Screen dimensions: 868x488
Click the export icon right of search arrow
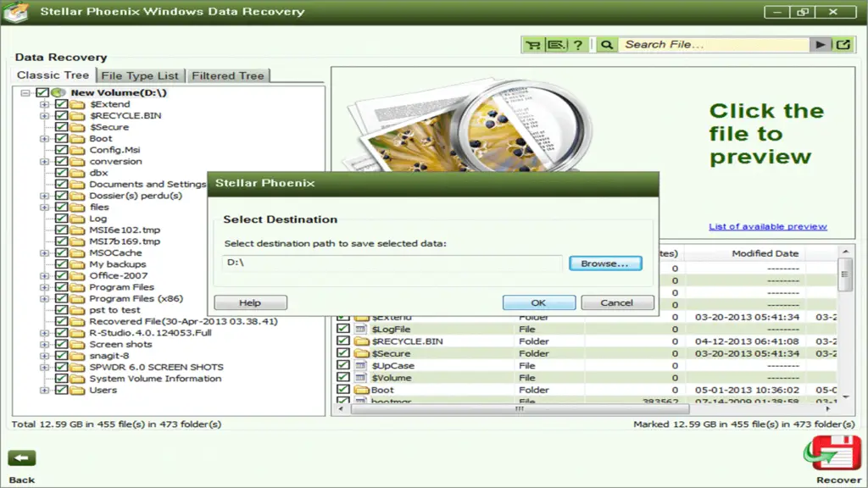[x=843, y=45]
